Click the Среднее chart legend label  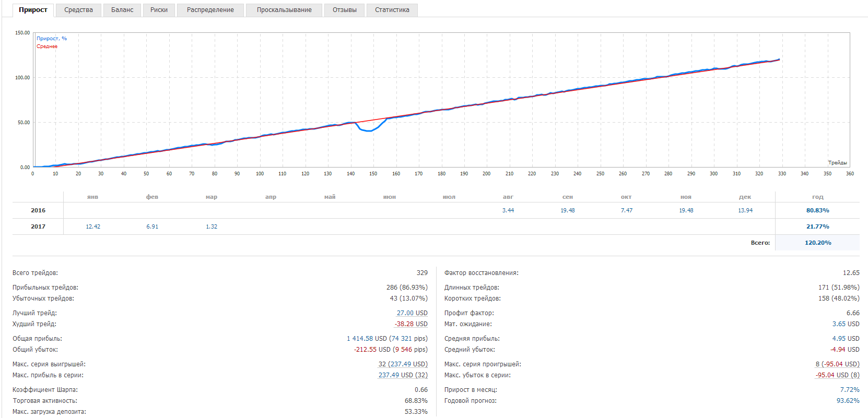(x=47, y=46)
